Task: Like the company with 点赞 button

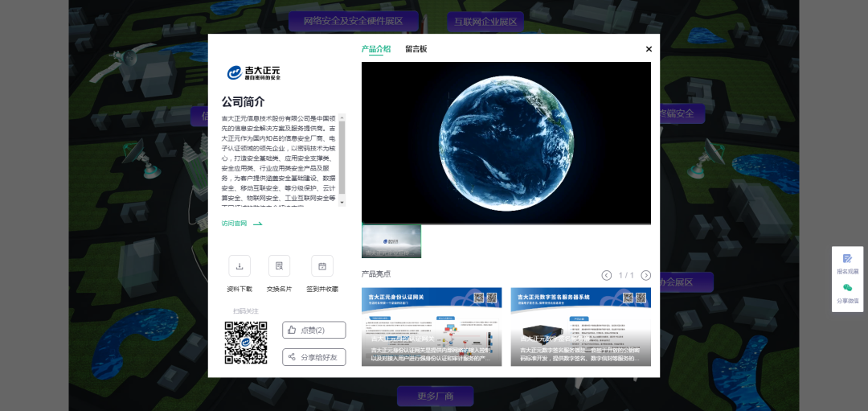Action: click(313, 330)
